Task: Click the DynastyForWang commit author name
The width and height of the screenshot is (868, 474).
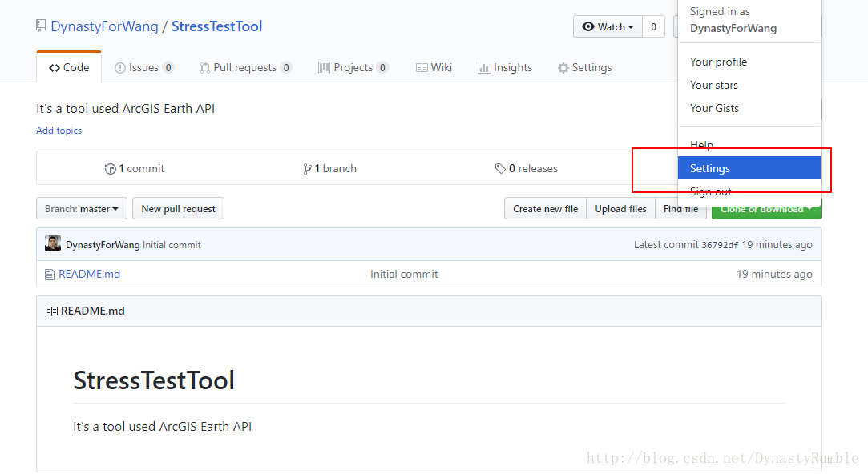Action: click(103, 244)
